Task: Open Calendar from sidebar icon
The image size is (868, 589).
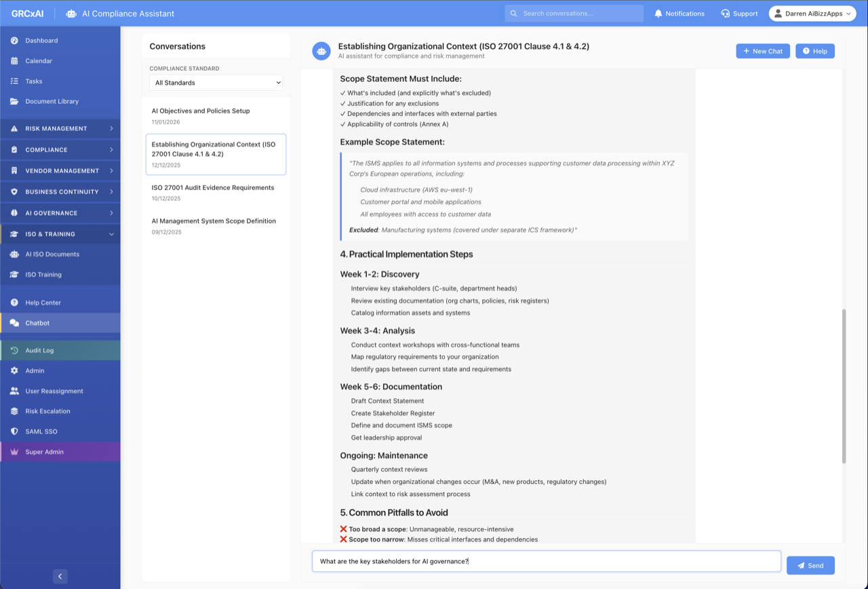Action: (x=14, y=61)
